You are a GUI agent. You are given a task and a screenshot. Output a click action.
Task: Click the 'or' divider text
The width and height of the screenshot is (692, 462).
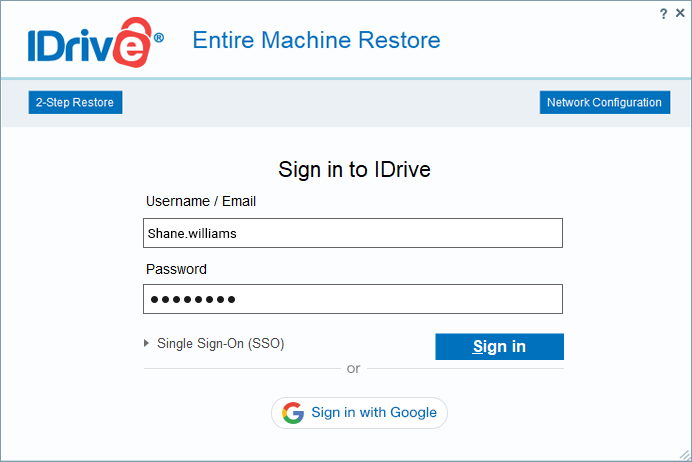[353, 369]
